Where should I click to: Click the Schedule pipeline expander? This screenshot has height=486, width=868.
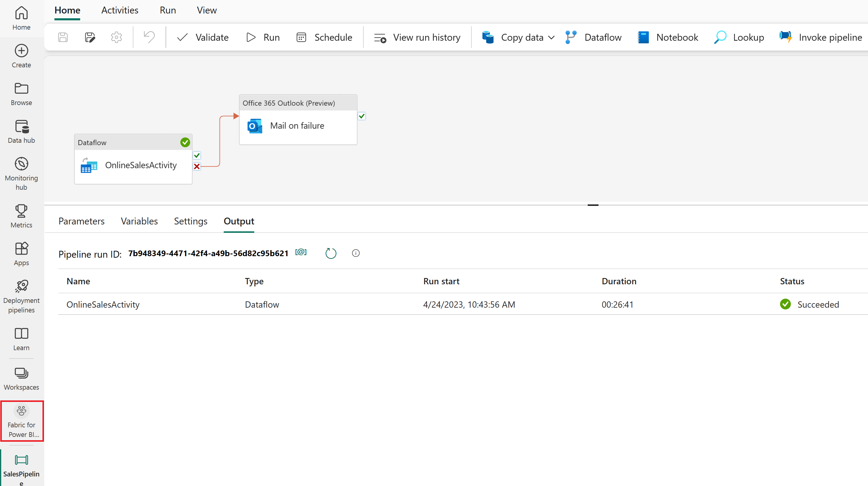coord(325,37)
